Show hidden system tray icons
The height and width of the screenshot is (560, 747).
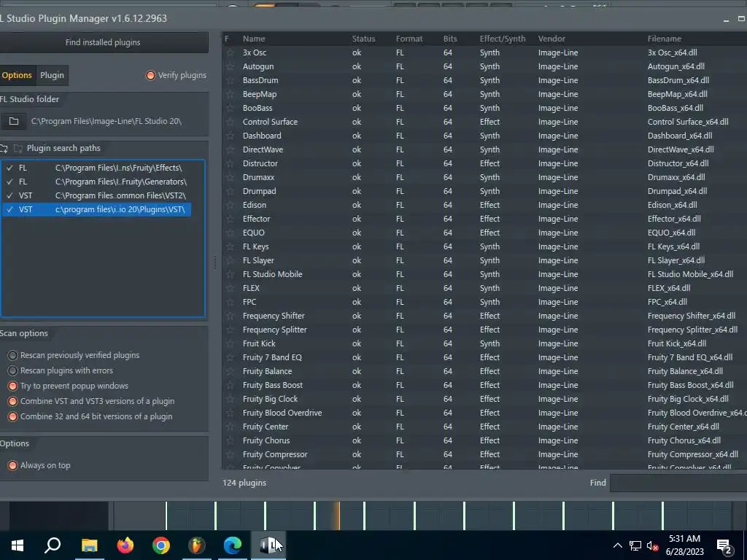click(617, 545)
